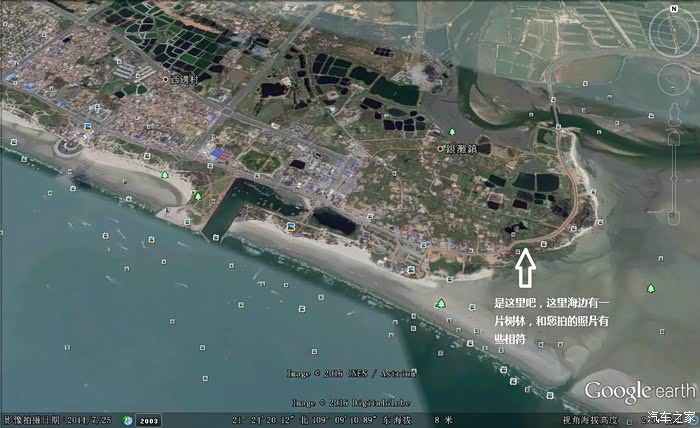The height and width of the screenshot is (428, 700).
Task: Click the 银滩镇 place label
Action: [x=462, y=149]
